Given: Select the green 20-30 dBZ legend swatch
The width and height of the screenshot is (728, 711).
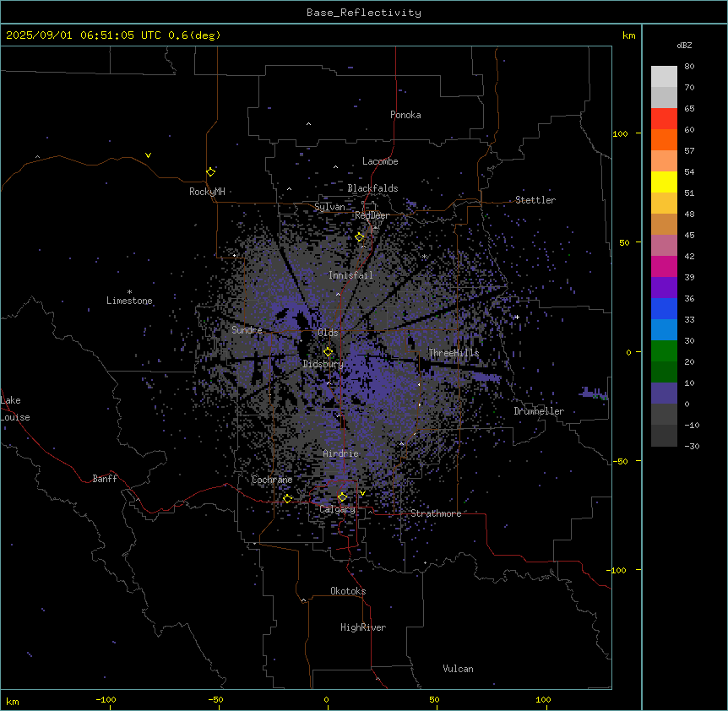Looking at the screenshot, I should coord(664,351).
